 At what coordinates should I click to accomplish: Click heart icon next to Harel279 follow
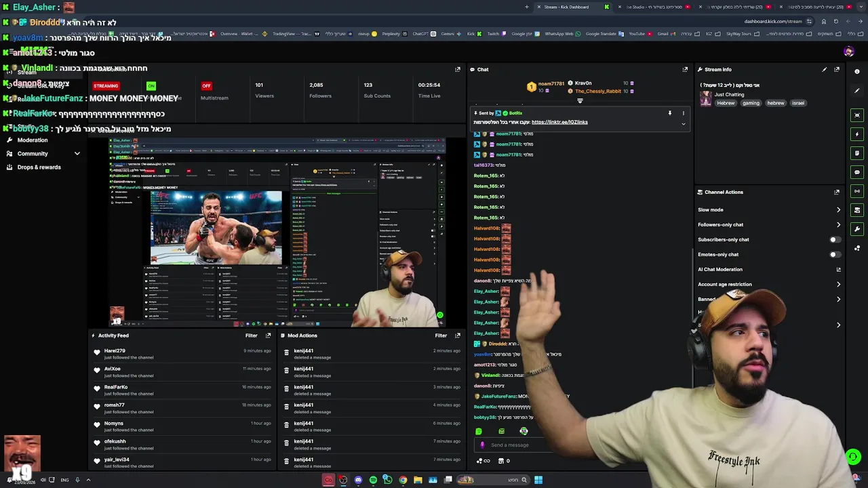tap(97, 353)
